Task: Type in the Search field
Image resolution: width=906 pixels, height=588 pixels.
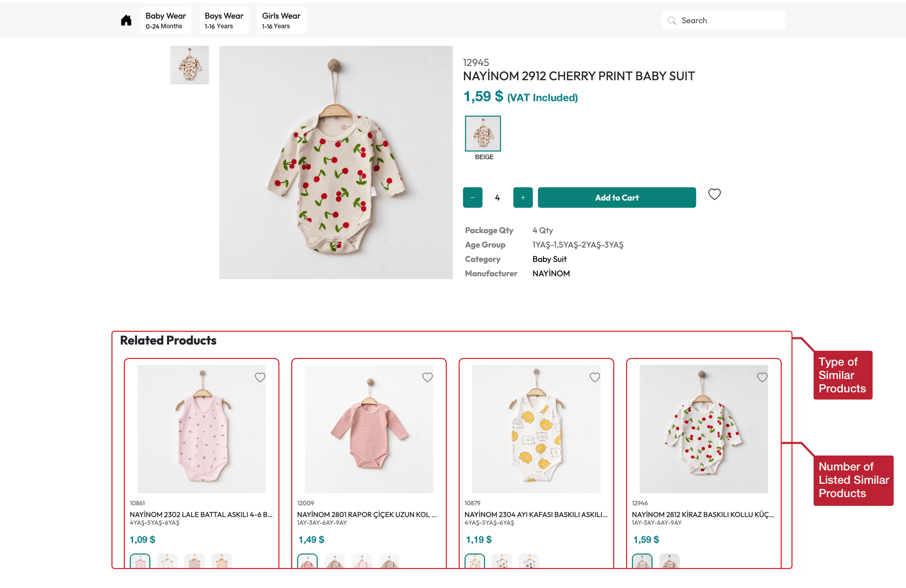Action: [x=729, y=21]
